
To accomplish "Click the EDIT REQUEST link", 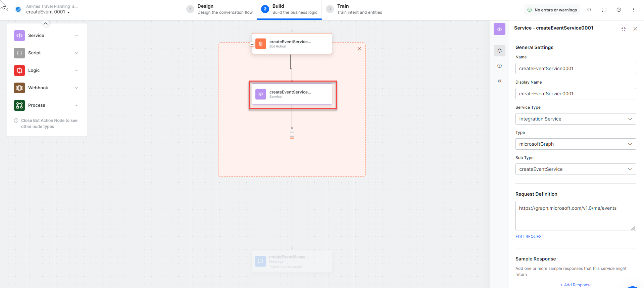I will click(530, 237).
